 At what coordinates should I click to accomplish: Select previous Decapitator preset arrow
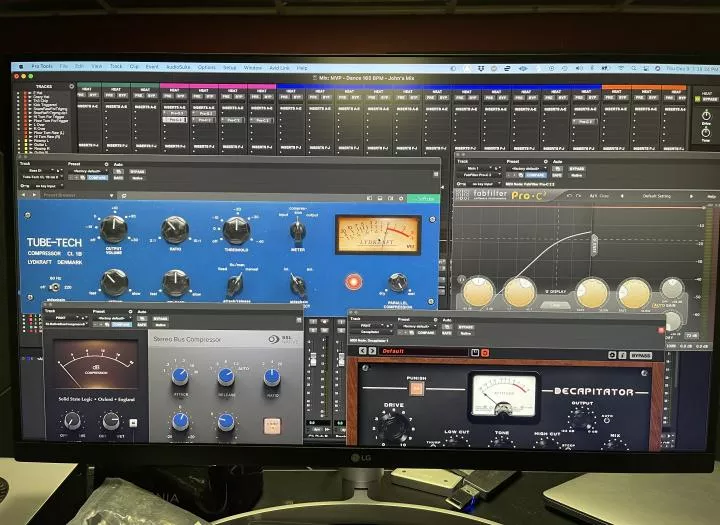click(x=362, y=351)
